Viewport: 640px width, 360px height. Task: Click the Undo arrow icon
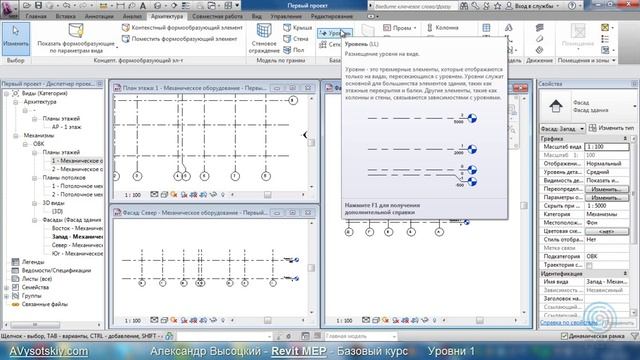coord(67,6)
